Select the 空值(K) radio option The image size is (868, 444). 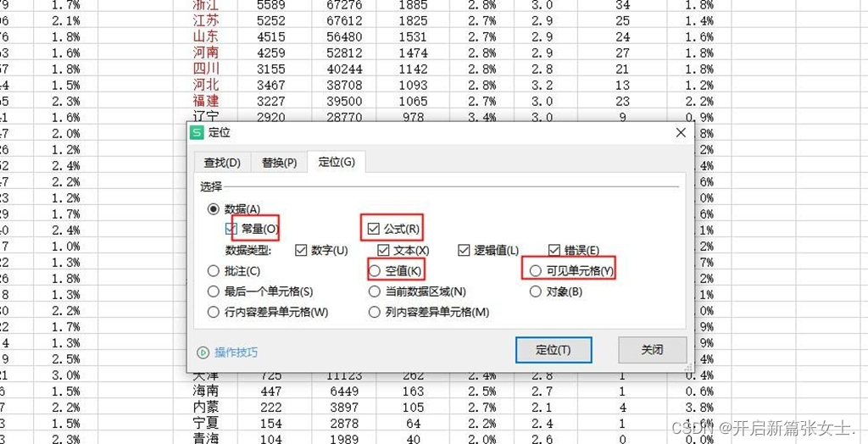375,270
